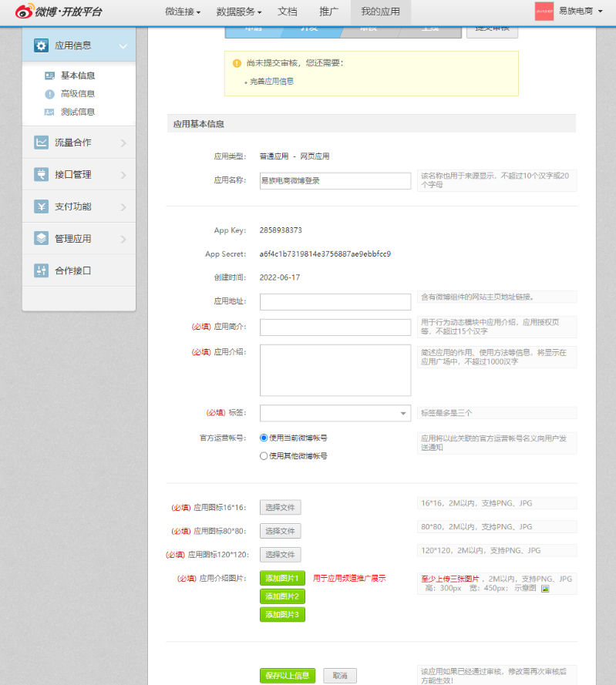This screenshot has width=616, height=685.
Task: Click the 合作接口 sliders icon
Action: click(41, 271)
